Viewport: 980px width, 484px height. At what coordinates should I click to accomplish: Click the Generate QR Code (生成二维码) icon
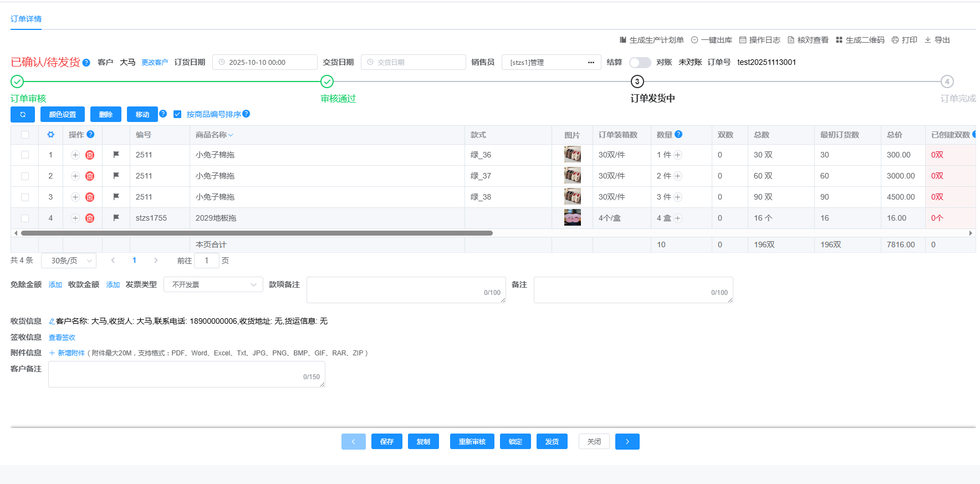pyautogui.click(x=839, y=40)
